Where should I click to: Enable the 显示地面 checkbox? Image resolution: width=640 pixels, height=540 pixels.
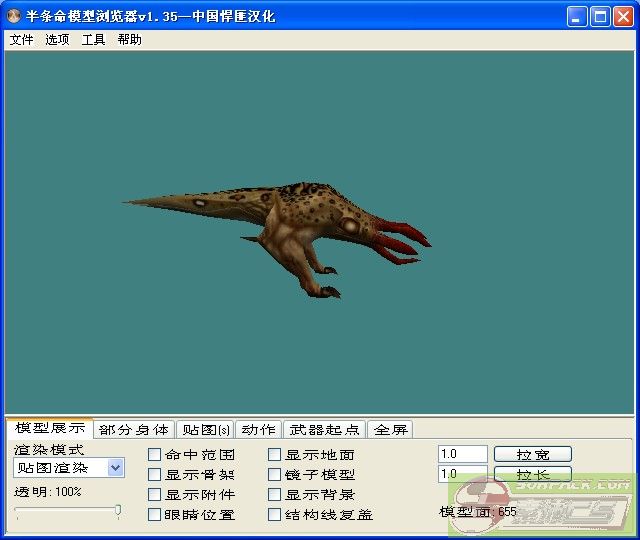275,455
